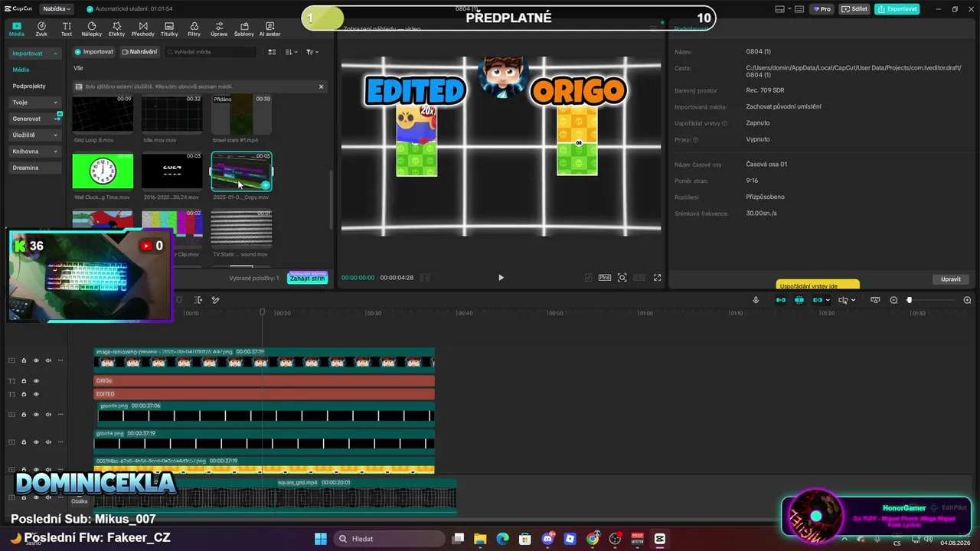The width and height of the screenshot is (980, 551).
Task: Toggle clip linkage icon
Action: click(x=817, y=300)
